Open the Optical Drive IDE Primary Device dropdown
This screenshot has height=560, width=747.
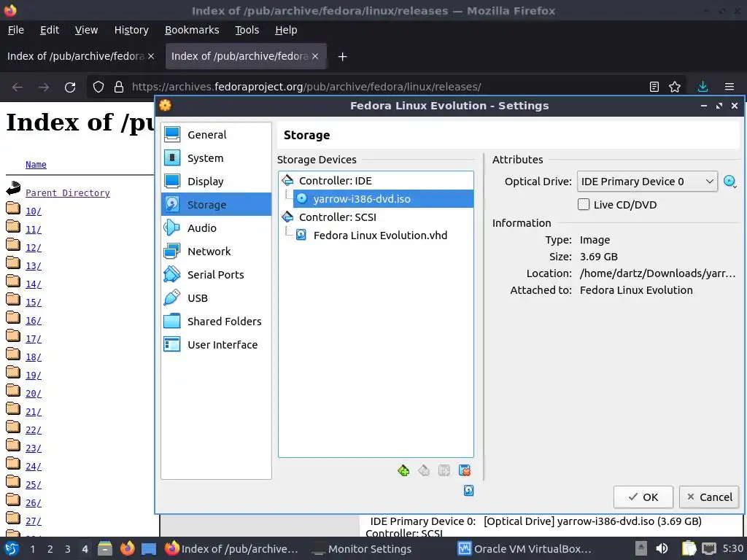(x=647, y=182)
